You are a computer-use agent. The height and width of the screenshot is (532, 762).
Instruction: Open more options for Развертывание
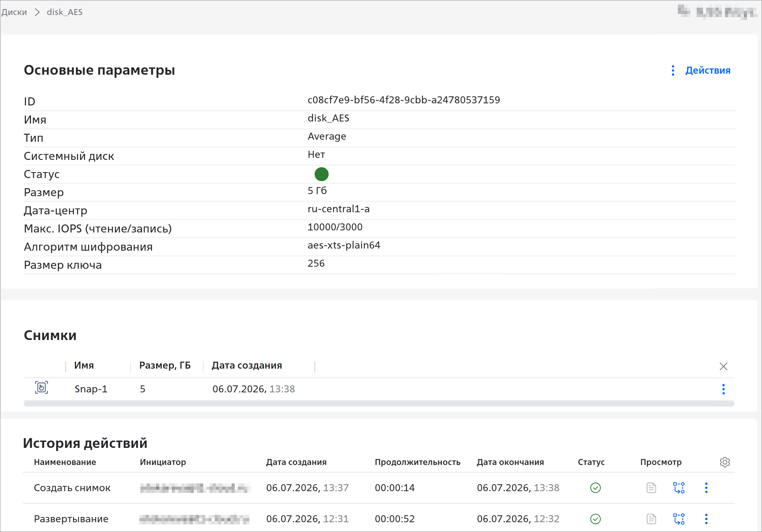(x=706, y=519)
